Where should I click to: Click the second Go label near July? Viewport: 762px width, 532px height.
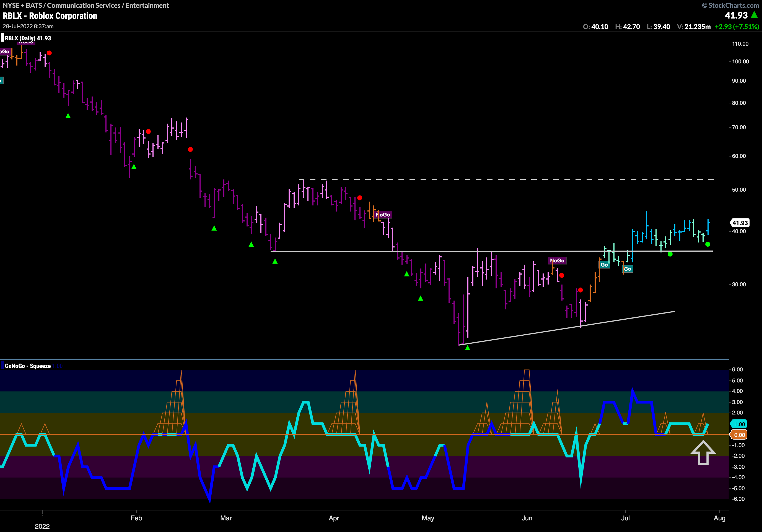click(x=627, y=269)
